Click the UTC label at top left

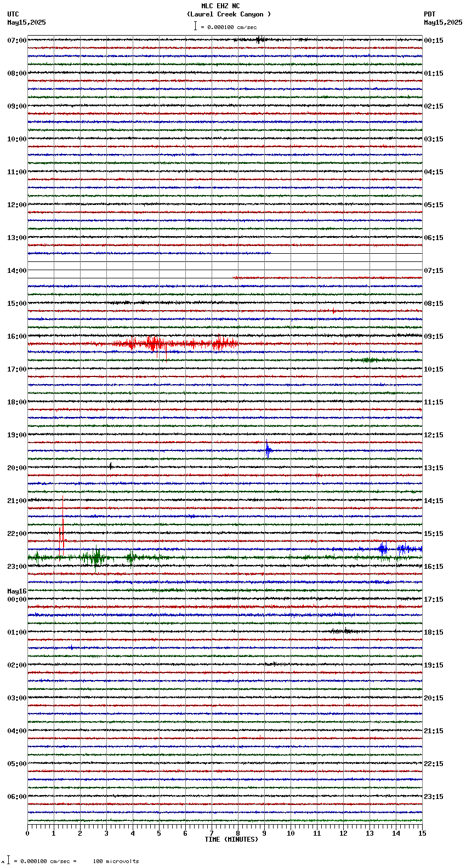(x=13, y=14)
